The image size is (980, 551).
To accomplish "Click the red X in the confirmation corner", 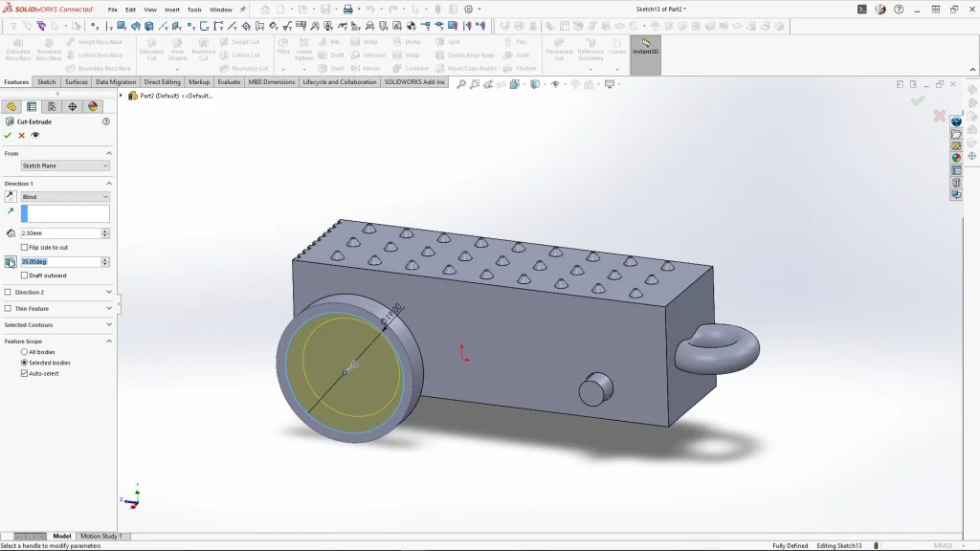I will [x=939, y=117].
